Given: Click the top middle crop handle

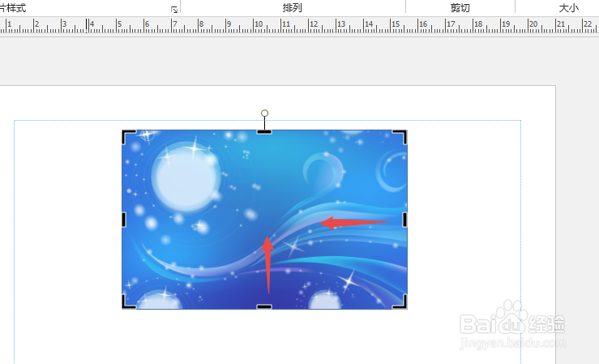Looking at the screenshot, I should click(x=264, y=132).
